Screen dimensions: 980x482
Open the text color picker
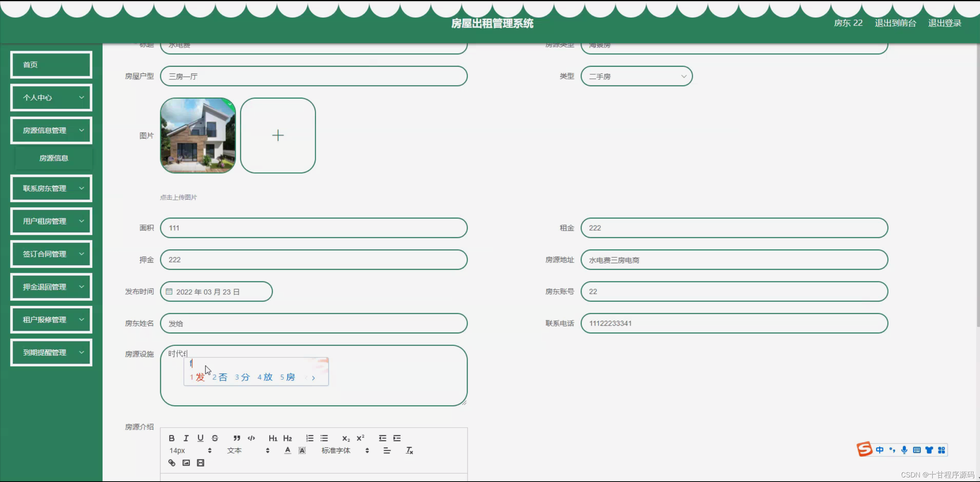coord(287,451)
